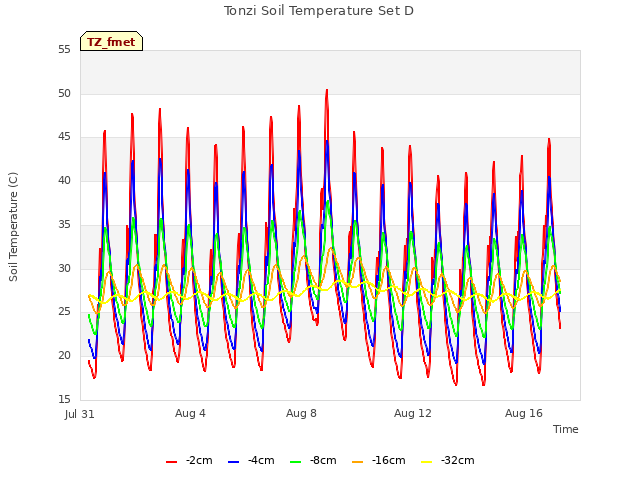This screenshot has height=480, width=640.
Task: Click the 50 y-axis tick label
Action: tap(64, 93)
